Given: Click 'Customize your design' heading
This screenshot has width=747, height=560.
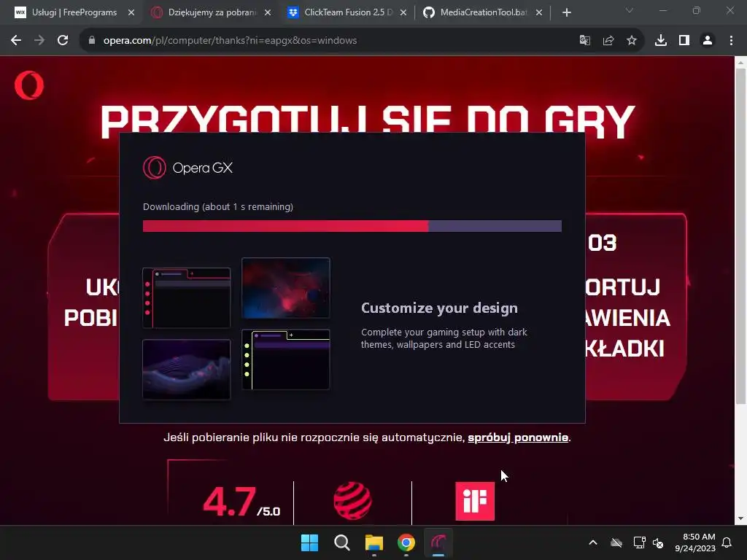Looking at the screenshot, I should click(x=439, y=308).
